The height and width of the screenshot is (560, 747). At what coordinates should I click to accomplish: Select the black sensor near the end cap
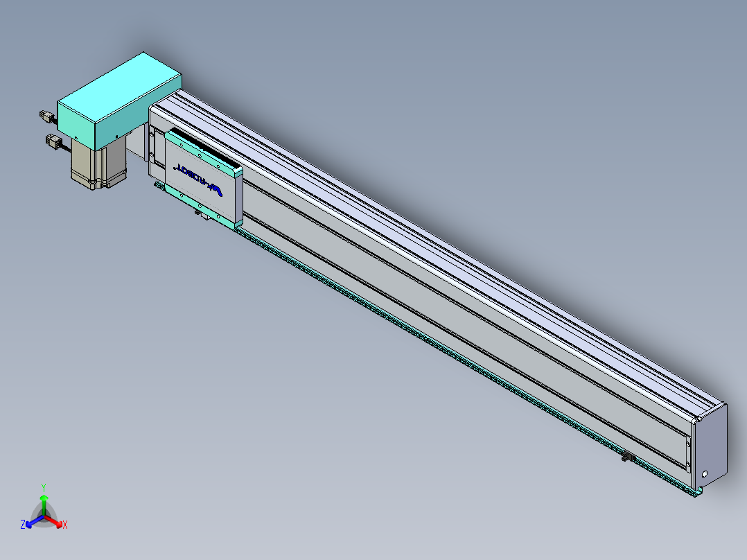[629, 458]
